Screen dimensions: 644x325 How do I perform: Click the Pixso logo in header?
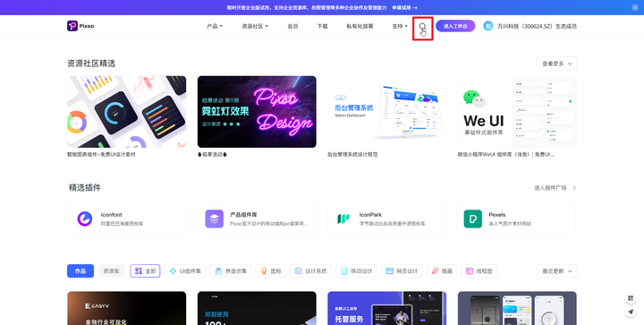tap(80, 26)
